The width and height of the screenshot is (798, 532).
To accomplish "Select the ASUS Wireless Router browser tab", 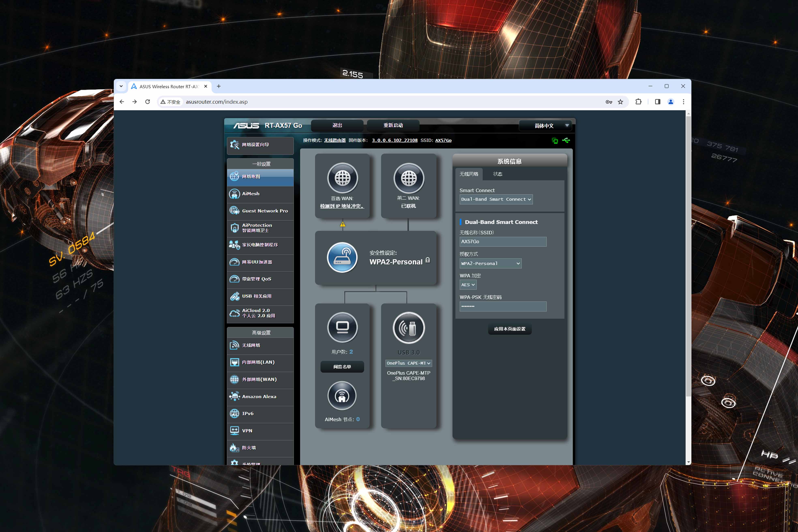I will click(170, 87).
